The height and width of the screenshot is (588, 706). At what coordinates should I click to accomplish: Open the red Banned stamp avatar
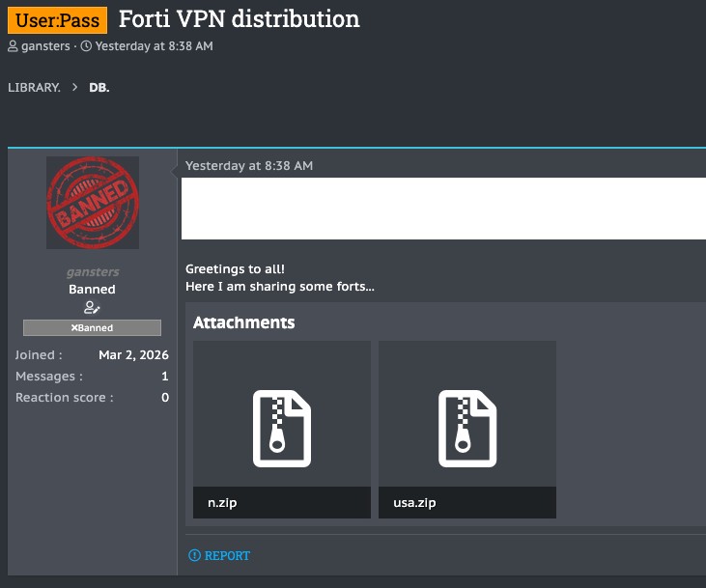(x=93, y=203)
